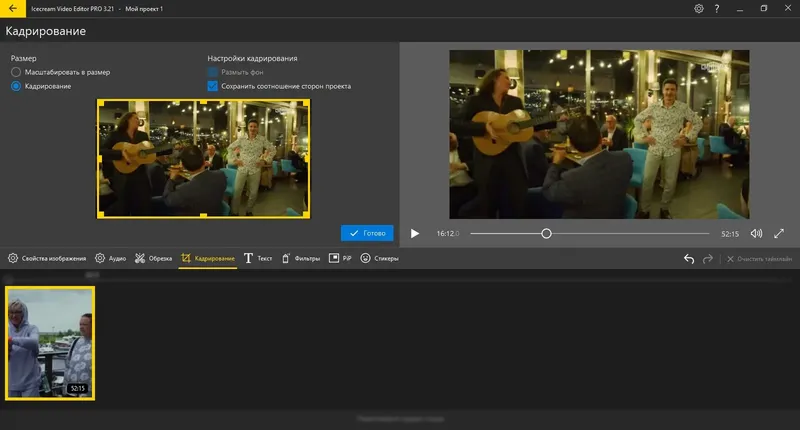Open help with the question mark icon
This screenshot has width=800, height=430.
coord(717,9)
